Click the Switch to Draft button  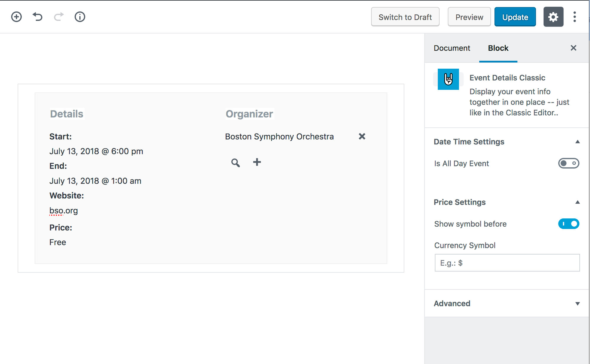coord(405,17)
